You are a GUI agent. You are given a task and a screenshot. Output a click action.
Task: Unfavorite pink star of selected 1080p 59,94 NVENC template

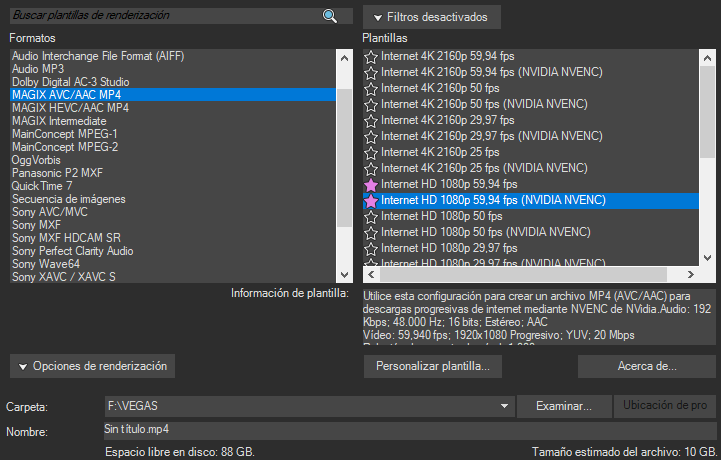click(371, 201)
